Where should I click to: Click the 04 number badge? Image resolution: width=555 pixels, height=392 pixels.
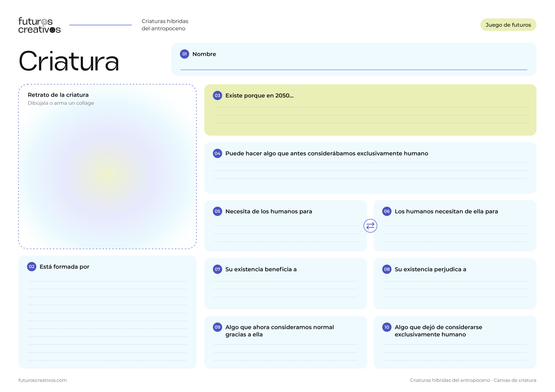point(217,153)
